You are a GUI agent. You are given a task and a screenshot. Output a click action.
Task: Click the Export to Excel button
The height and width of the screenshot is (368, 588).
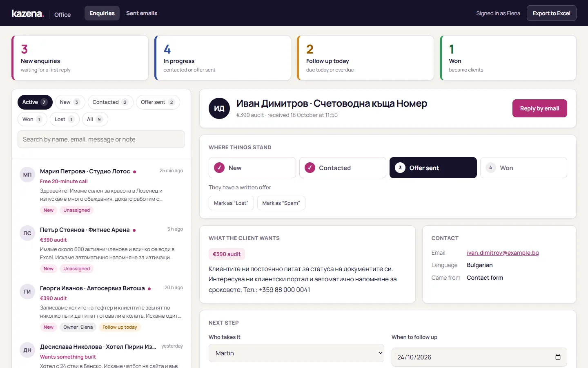tap(552, 13)
